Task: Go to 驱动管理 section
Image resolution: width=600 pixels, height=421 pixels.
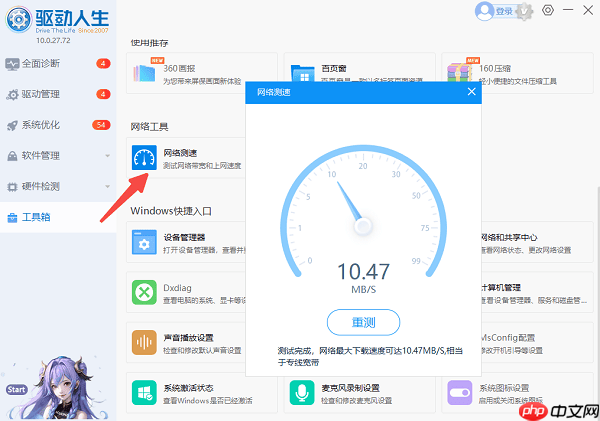Action: tap(58, 94)
